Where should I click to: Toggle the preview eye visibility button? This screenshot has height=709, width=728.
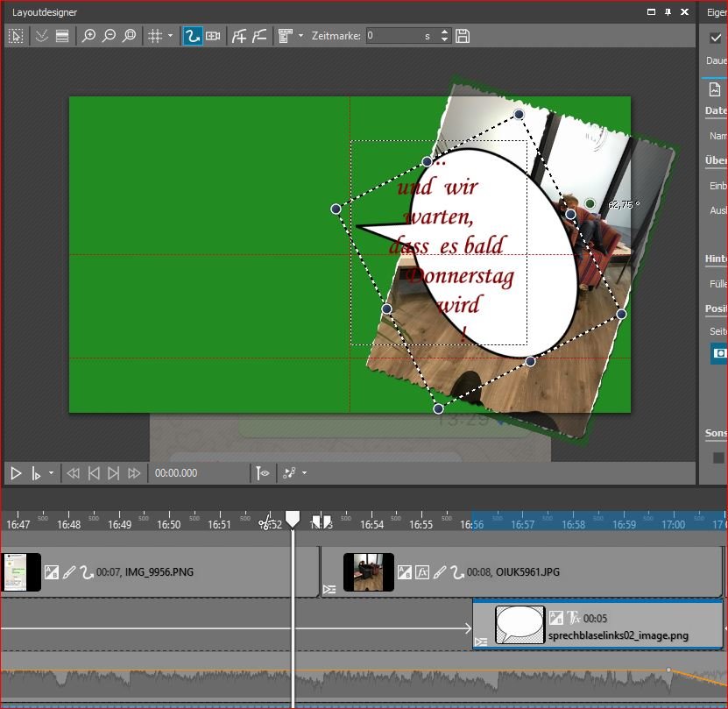tap(263, 473)
